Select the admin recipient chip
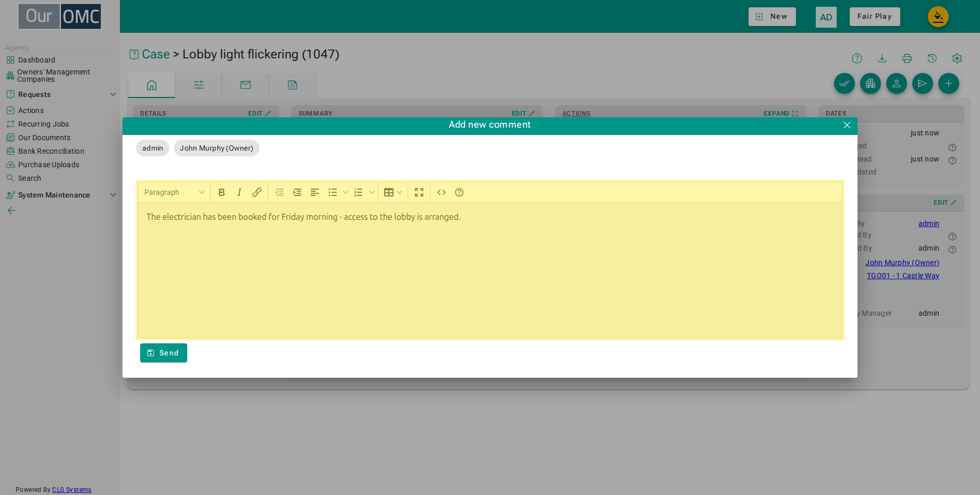 tap(153, 148)
